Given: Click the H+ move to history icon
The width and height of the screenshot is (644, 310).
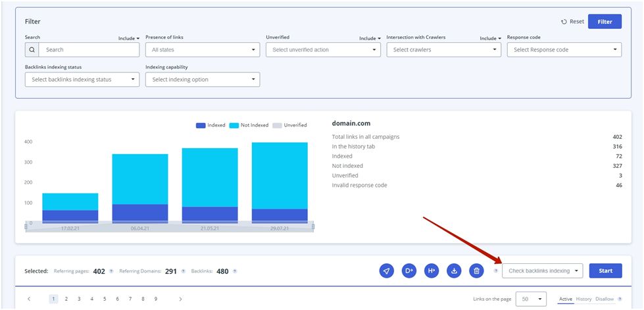Looking at the screenshot, I should [432, 271].
